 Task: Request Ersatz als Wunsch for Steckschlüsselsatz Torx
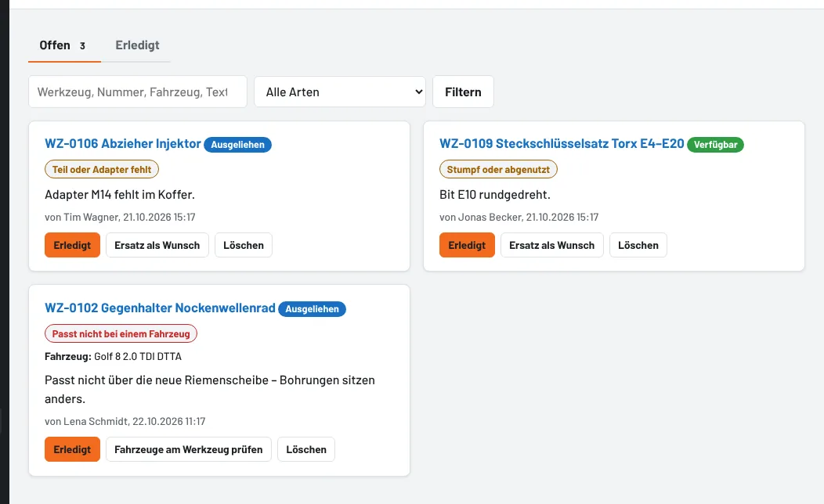[x=551, y=245]
